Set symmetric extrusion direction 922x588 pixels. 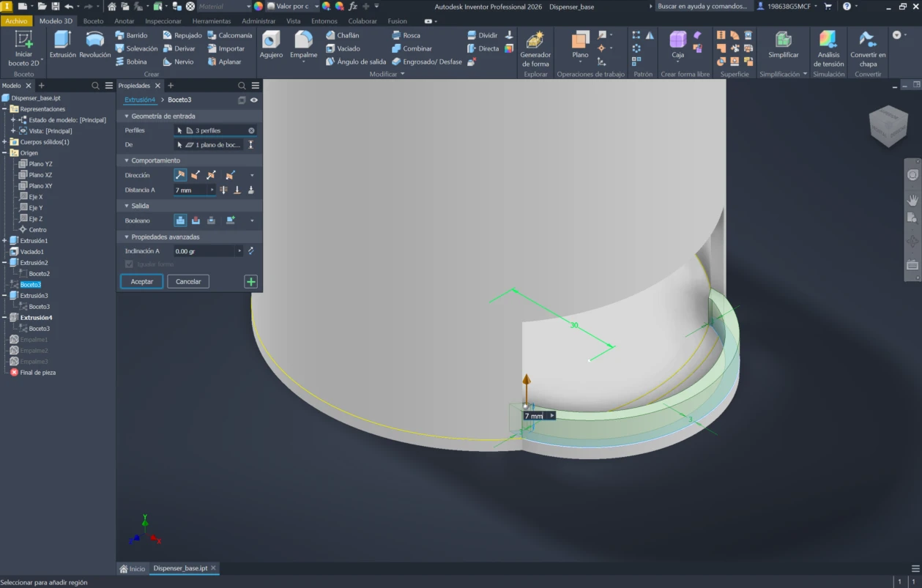click(x=211, y=175)
